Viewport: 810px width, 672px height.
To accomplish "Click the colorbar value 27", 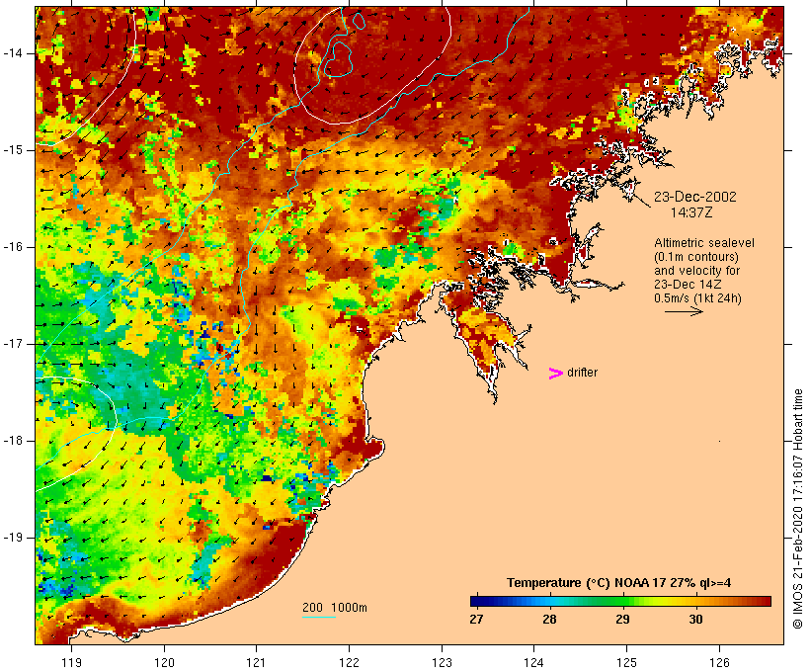I will (476, 619).
